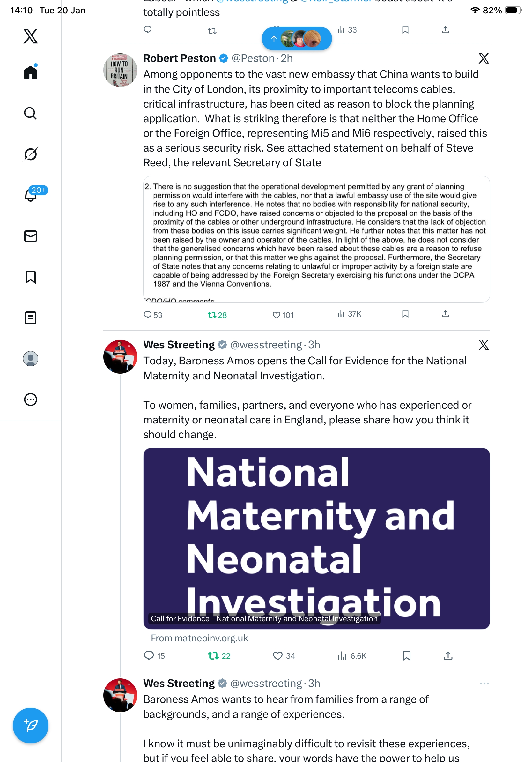The image size is (532, 762).
Task: Tap the compose new post button
Action: click(x=31, y=725)
